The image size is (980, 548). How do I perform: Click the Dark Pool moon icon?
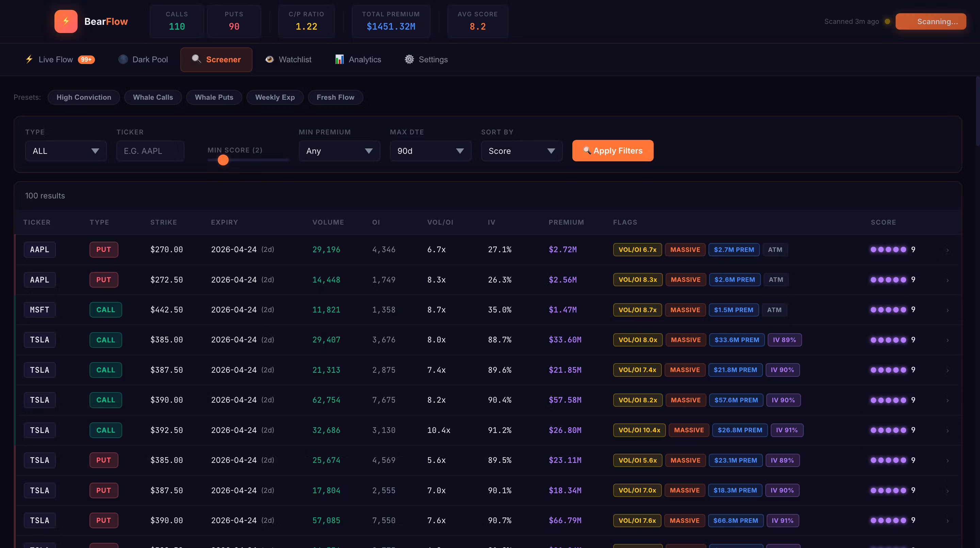(x=123, y=59)
